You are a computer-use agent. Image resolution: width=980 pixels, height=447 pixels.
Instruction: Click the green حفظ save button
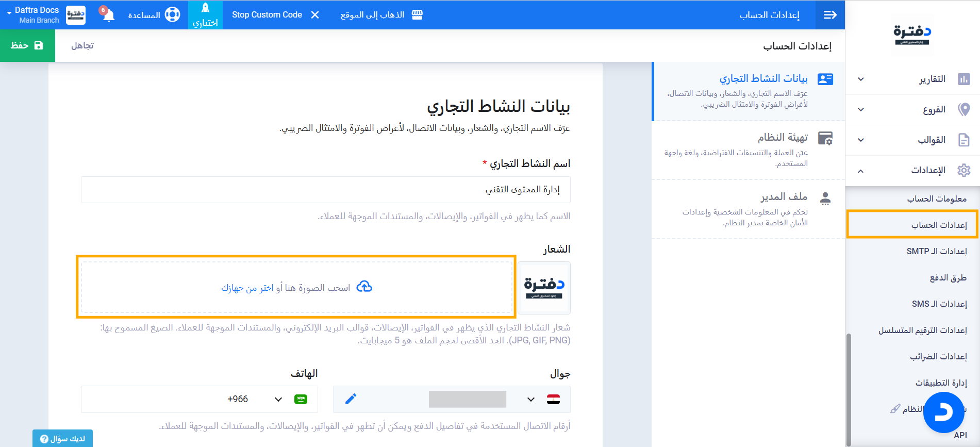click(27, 45)
